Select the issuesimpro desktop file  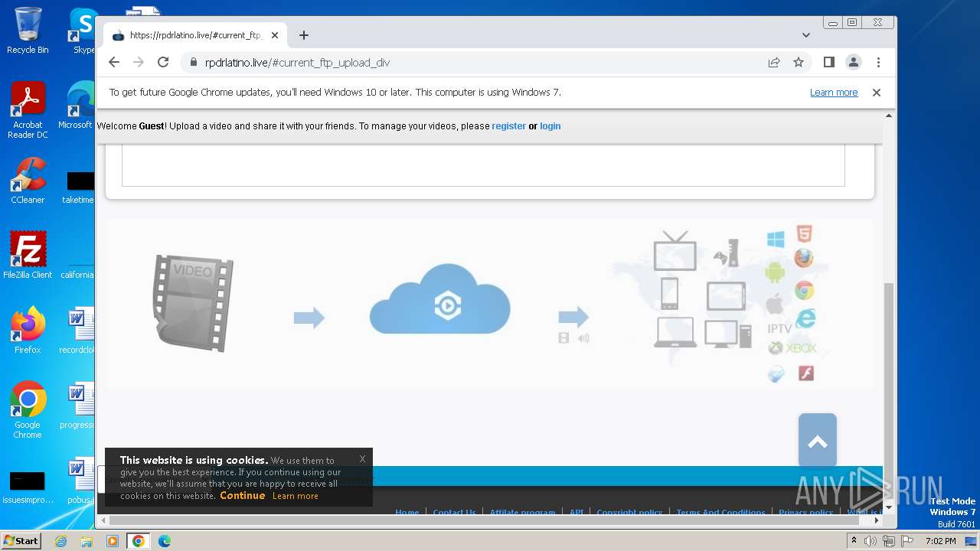(28, 487)
